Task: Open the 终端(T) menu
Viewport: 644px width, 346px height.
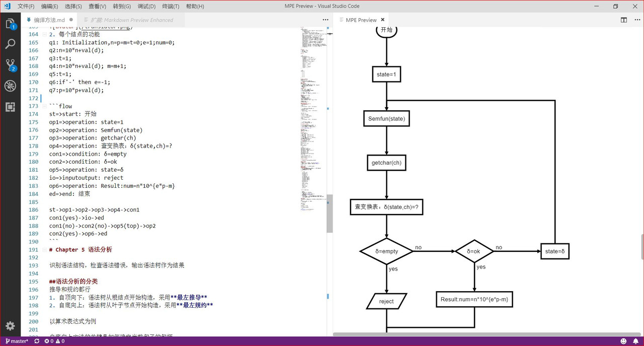Action: tap(171, 6)
